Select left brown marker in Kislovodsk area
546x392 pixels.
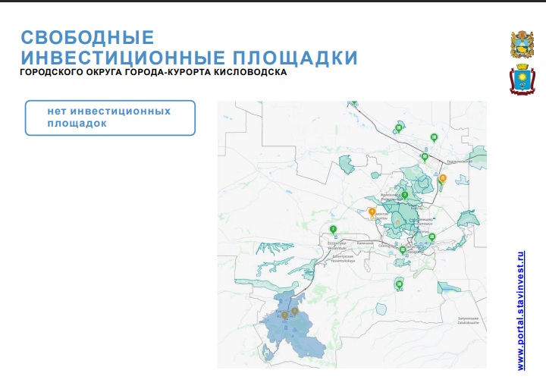pos(284,315)
